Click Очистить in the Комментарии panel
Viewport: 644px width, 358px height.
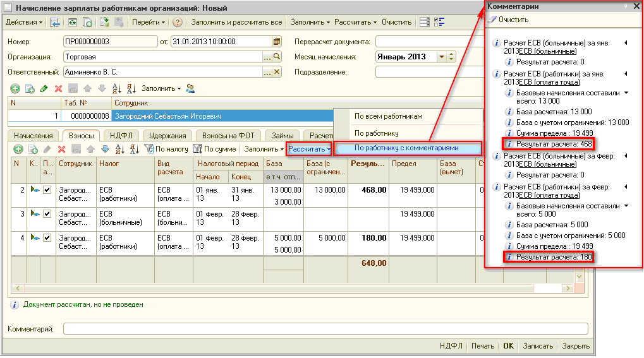click(x=509, y=20)
